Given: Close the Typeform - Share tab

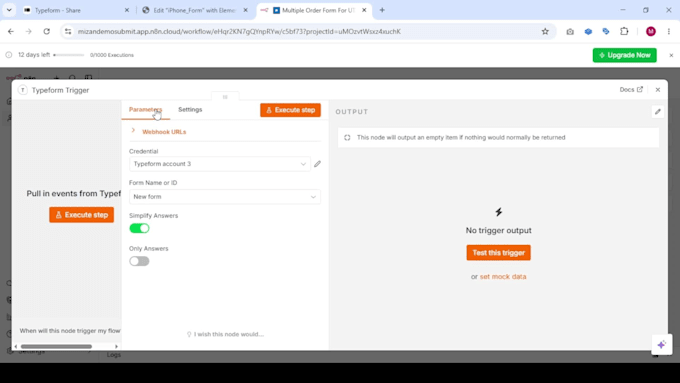Looking at the screenshot, I should pos(127,10).
